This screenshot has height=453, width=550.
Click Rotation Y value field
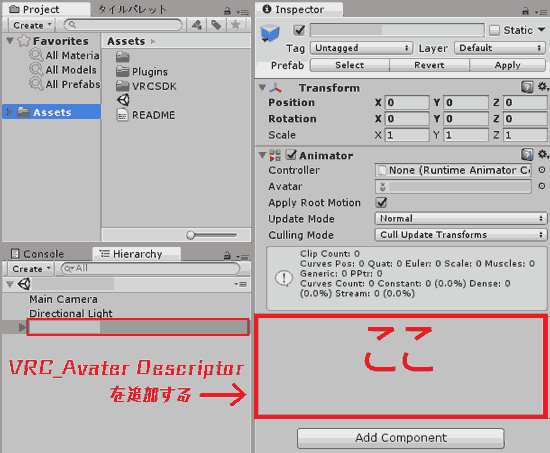(466, 119)
